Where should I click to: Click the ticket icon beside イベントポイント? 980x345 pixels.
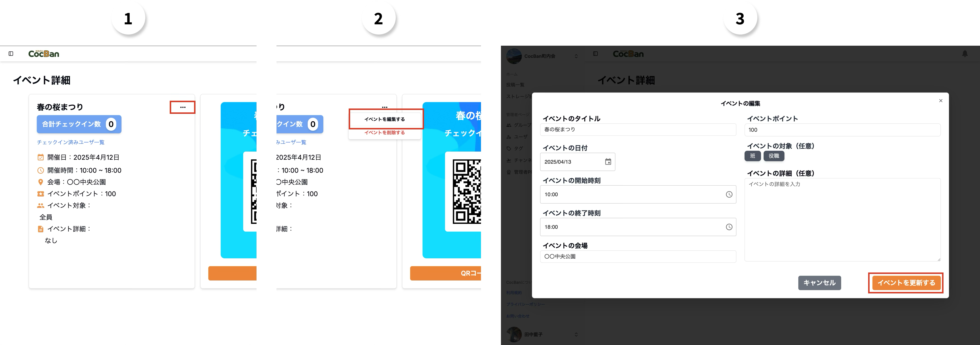click(x=41, y=194)
